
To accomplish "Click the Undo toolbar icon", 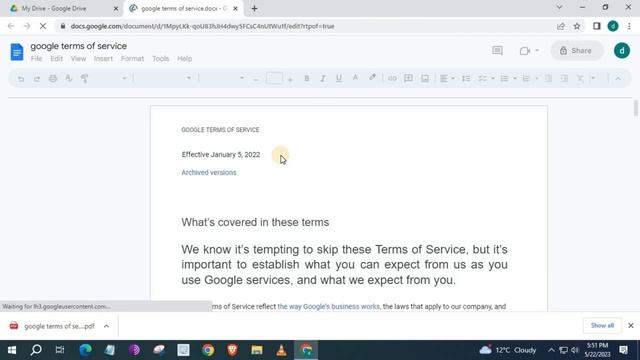I will pyautogui.click(x=21, y=78).
